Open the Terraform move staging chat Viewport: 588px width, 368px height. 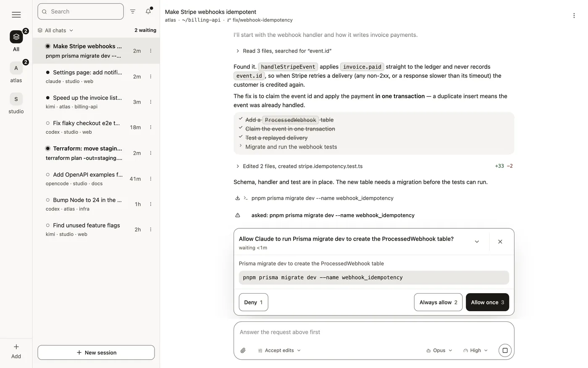pos(96,153)
